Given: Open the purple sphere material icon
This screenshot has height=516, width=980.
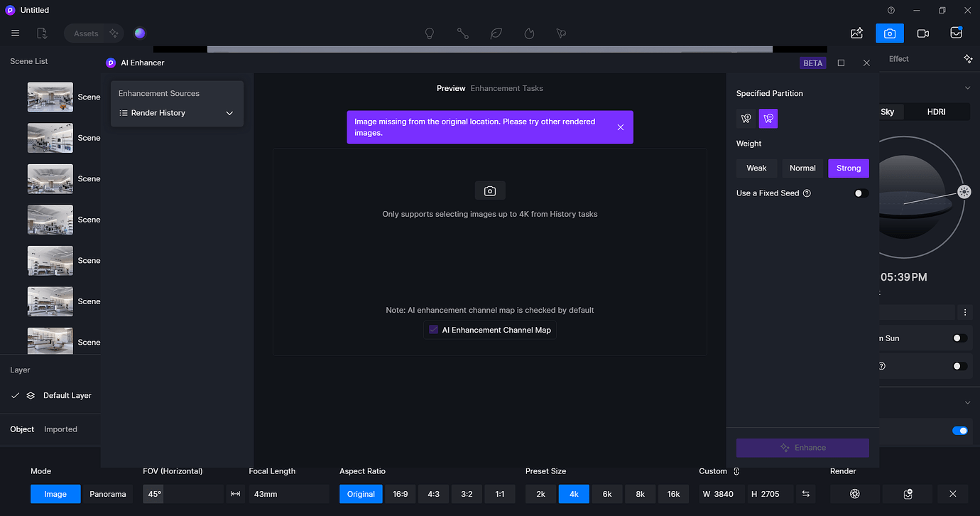Looking at the screenshot, I should tap(140, 33).
